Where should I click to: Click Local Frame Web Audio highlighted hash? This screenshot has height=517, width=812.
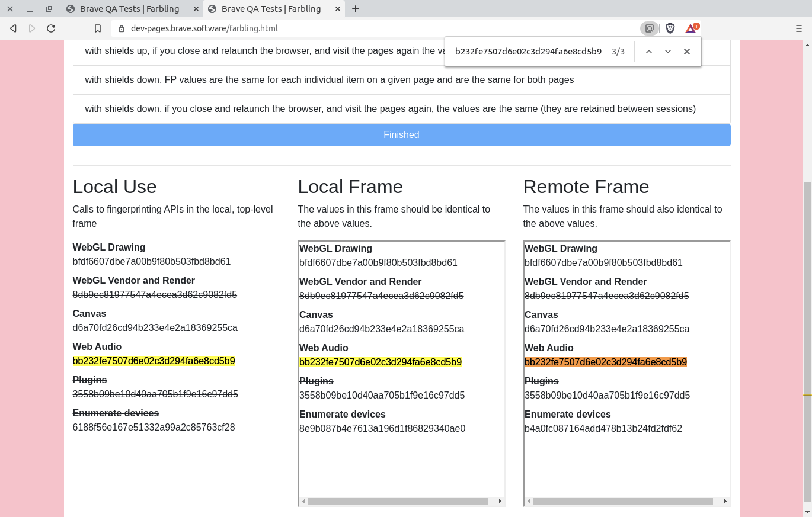coord(381,362)
